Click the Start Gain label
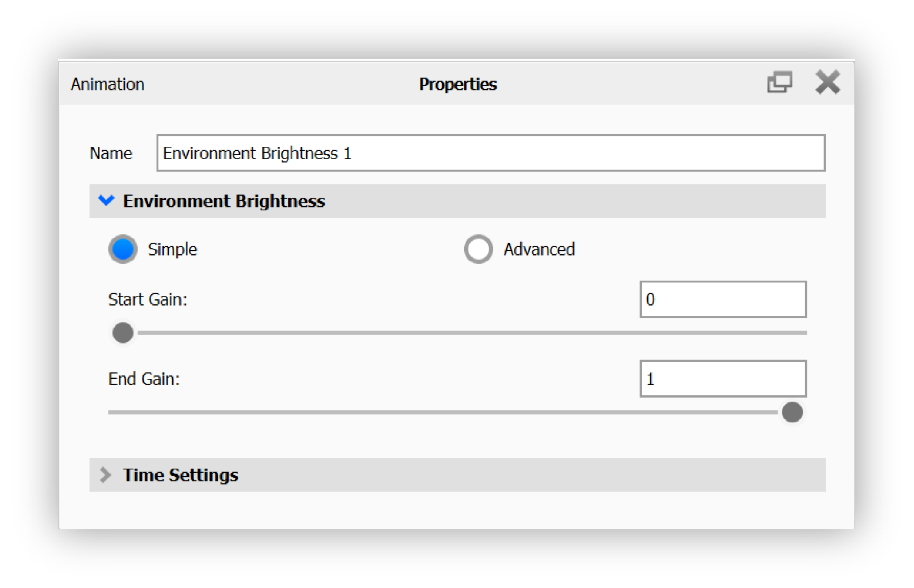This screenshot has width=914, height=588. [x=147, y=299]
